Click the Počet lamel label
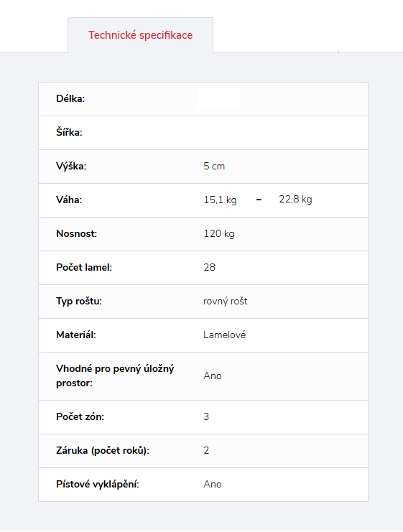Screen dimensions: 403x532 tap(84, 267)
